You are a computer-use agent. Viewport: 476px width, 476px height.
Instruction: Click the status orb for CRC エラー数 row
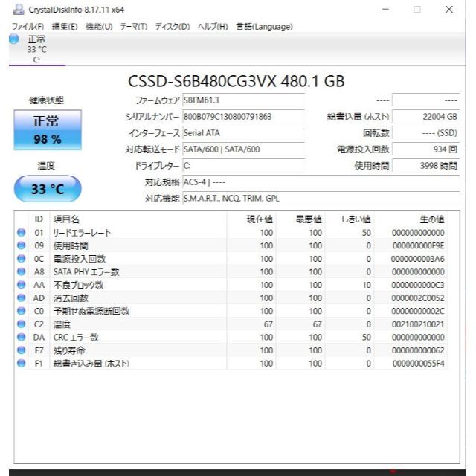coord(22,337)
